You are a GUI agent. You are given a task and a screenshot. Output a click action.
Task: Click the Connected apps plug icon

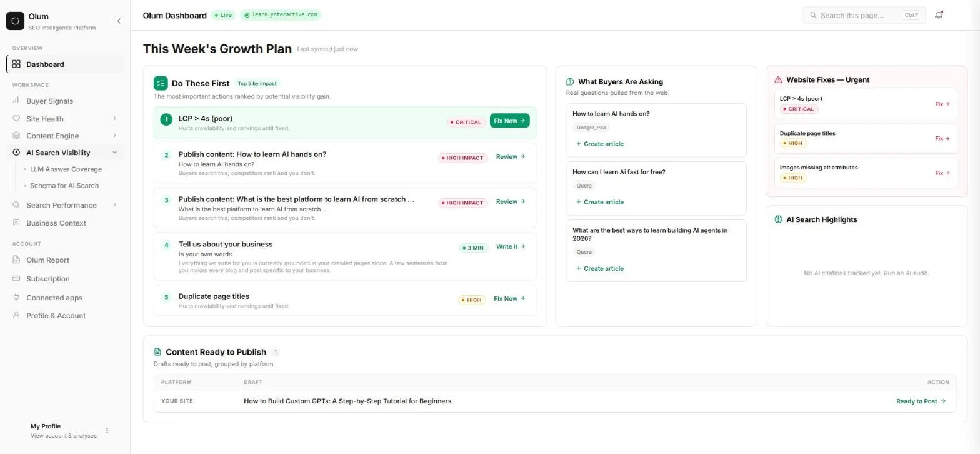16,298
